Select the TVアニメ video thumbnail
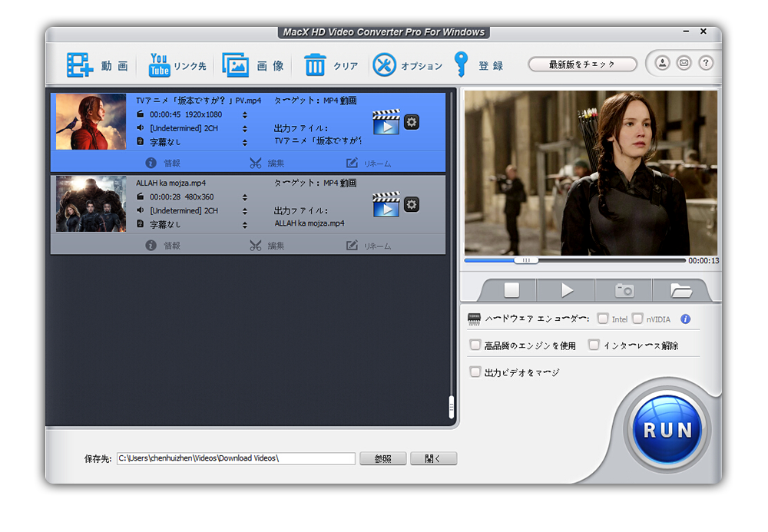 (91, 121)
